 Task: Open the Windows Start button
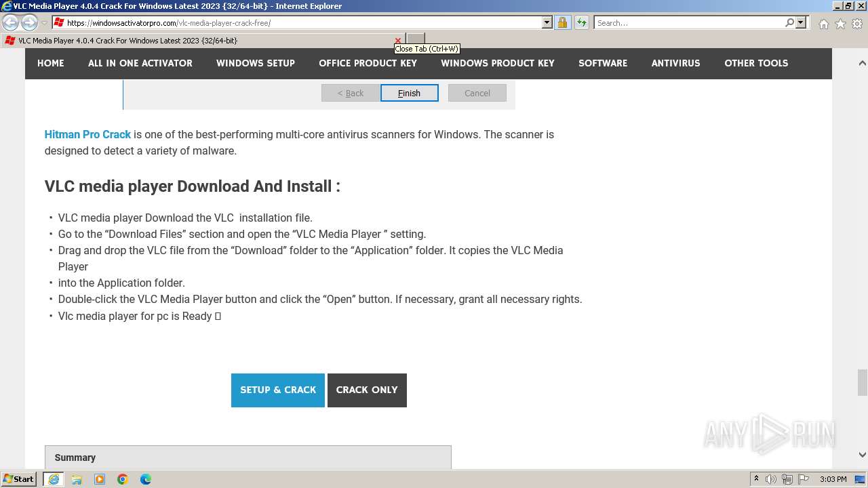(x=19, y=479)
